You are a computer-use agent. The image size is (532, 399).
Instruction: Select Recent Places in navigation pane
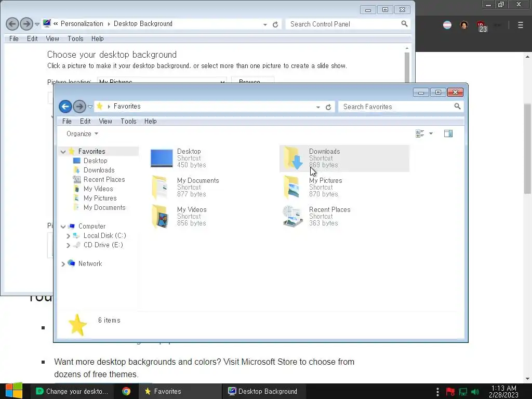(x=104, y=179)
